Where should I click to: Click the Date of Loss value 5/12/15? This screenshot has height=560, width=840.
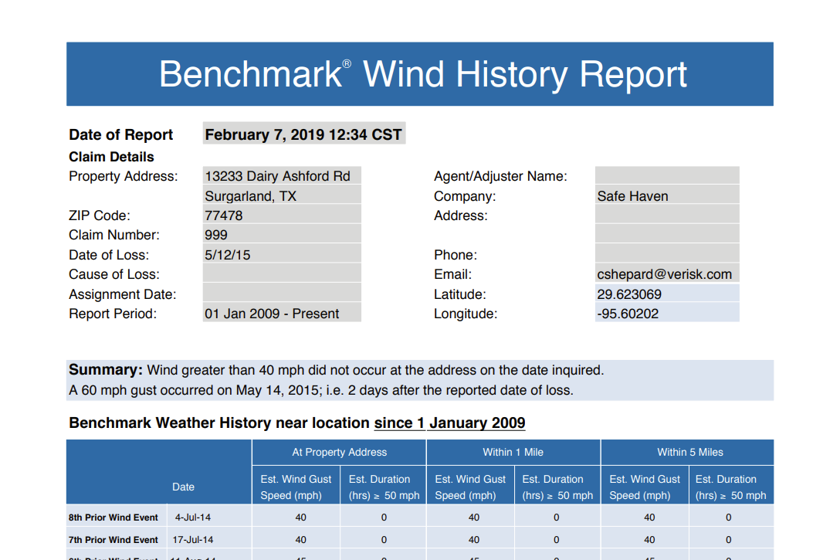(x=282, y=254)
